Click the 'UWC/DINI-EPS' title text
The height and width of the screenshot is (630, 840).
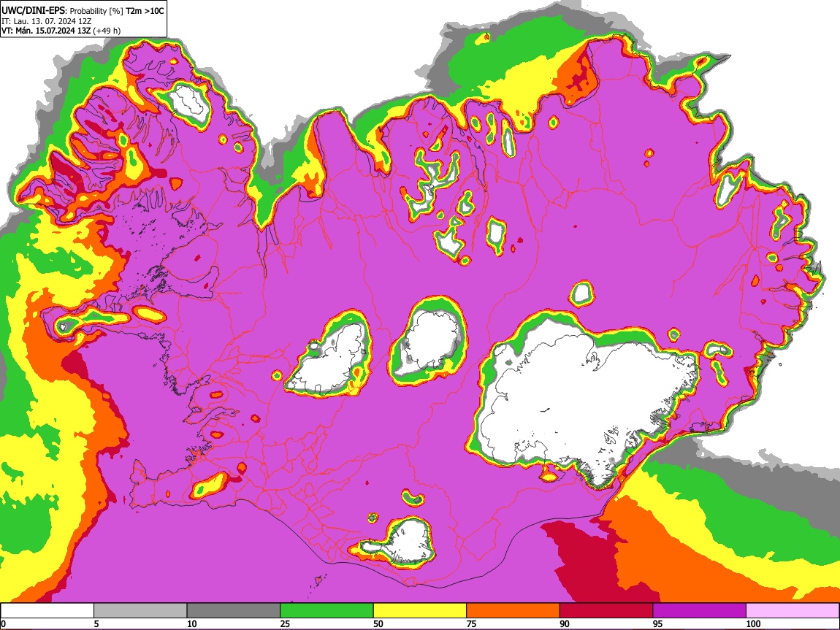[34, 11]
